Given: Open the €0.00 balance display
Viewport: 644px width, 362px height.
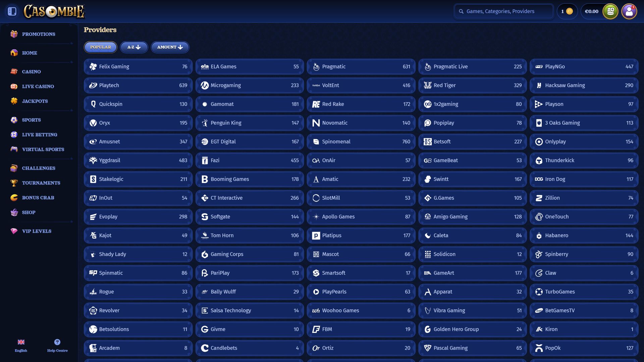Looking at the screenshot, I should (x=592, y=11).
